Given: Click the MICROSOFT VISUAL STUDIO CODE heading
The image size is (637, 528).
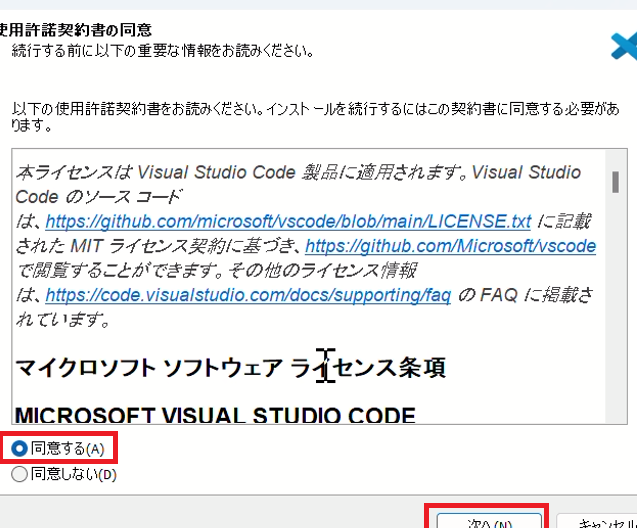Looking at the screenshot, I should point(215,414).
